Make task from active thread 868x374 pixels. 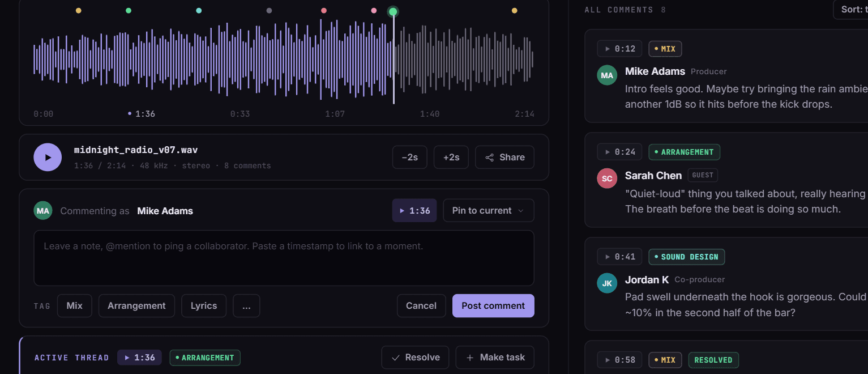click(495, 357)
